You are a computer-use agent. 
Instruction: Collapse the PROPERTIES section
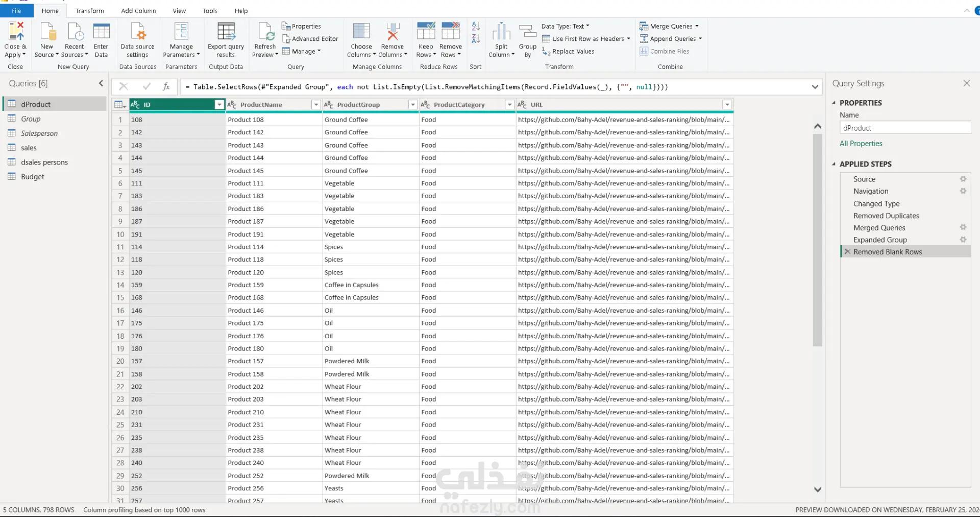pos(834,103)
